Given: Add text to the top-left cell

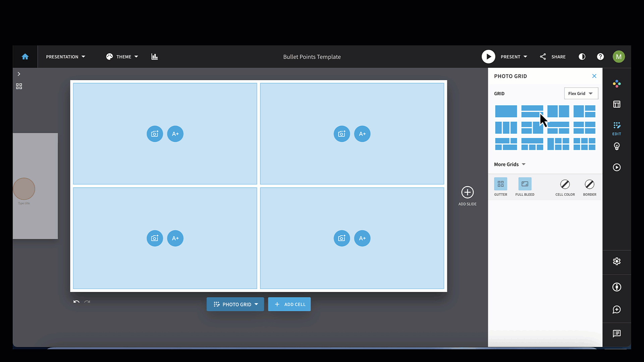Looking at the screenshot, I should click(x=175, y=134).
